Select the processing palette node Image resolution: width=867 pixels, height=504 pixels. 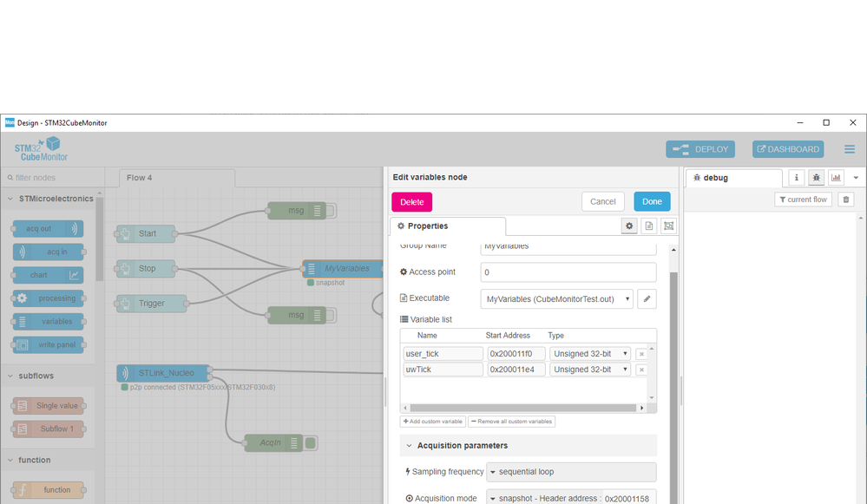[x=48, y=298]
